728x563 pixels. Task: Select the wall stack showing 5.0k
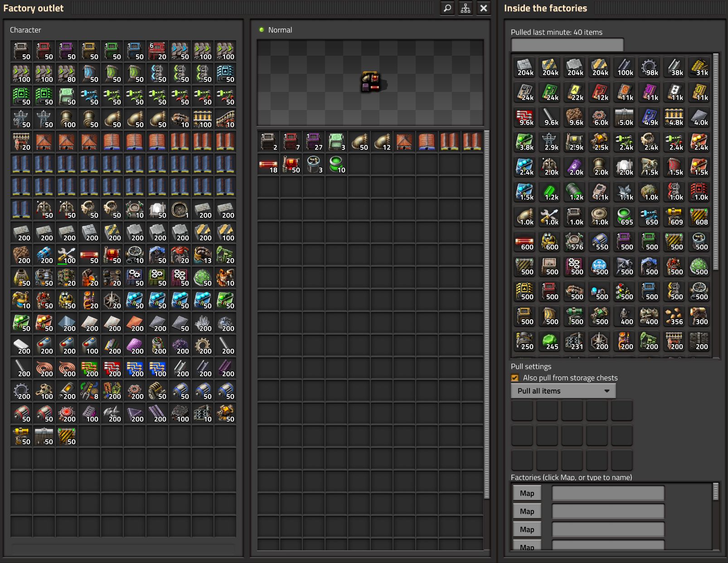(624, 117)
